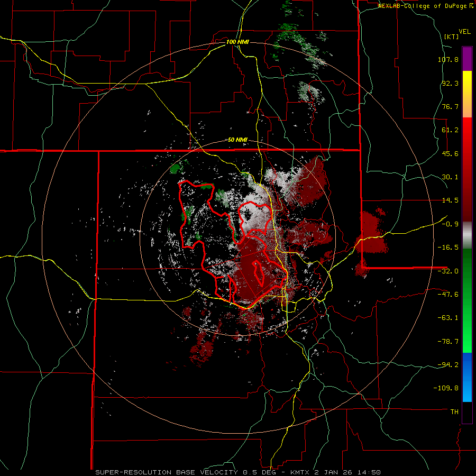
Task: Select the -32.0 velocity scale value
Action: coord(448,271)
